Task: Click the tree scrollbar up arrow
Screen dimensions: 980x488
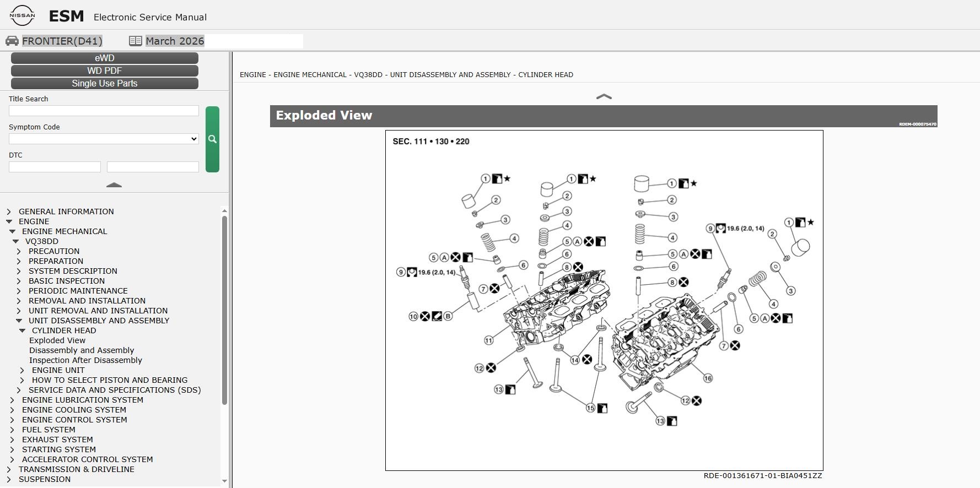Action: [x=224, y=211]
